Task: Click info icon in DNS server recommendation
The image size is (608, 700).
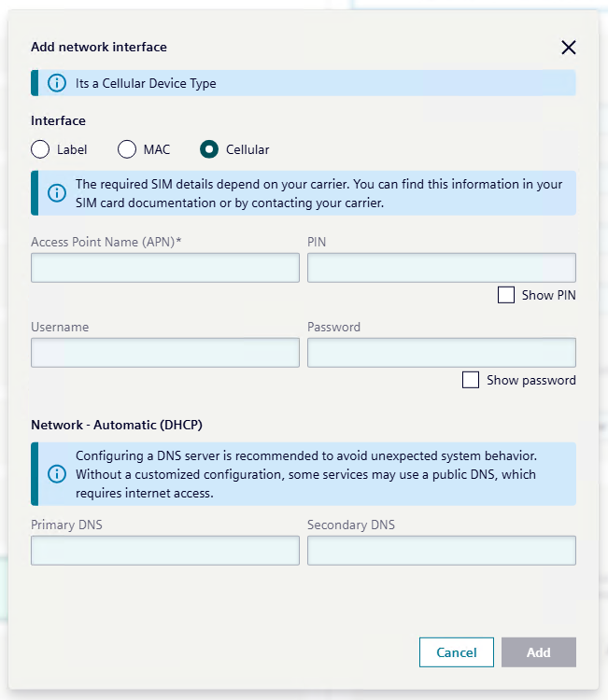Action: (57, 473)
